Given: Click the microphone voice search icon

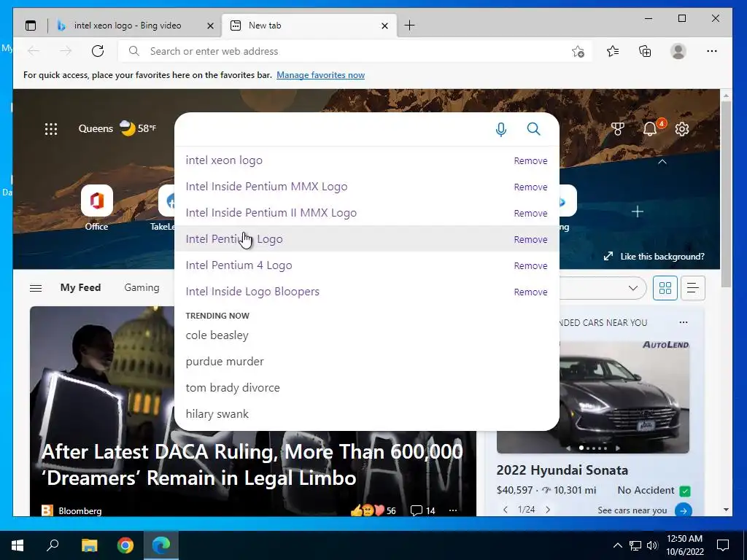Looking at the screenshot, I should [500, 129].
